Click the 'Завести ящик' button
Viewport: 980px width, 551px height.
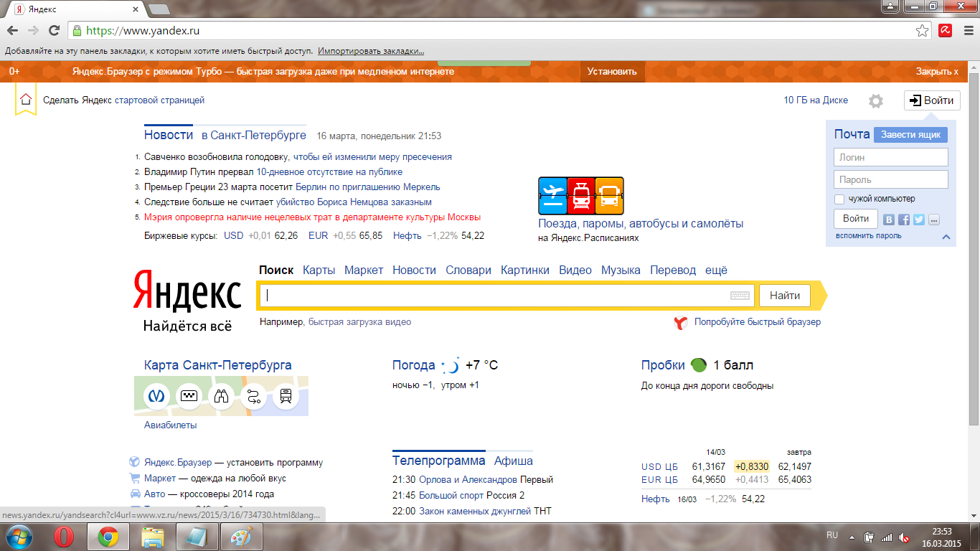coord(910,135)
